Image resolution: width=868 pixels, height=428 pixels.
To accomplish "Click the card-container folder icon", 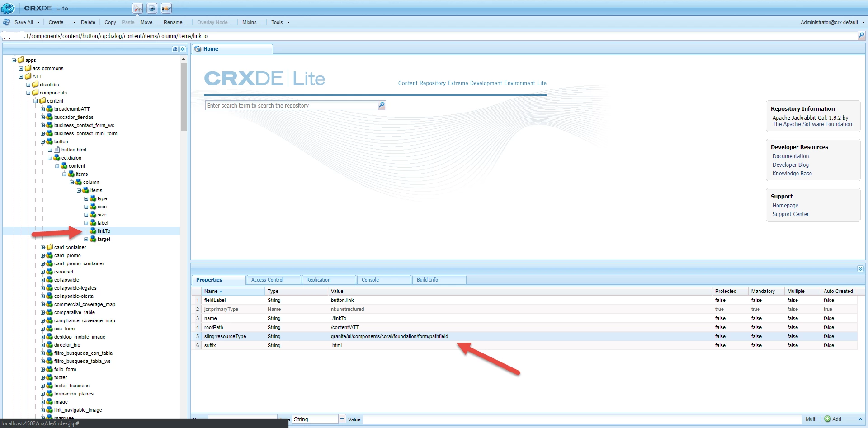I will click(50, 247).
